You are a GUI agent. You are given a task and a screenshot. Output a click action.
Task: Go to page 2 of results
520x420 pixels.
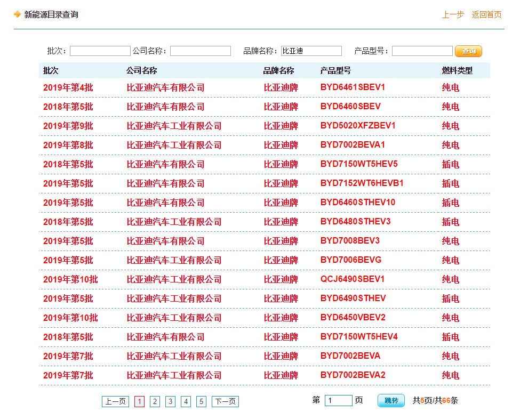click(x=155, y=401)
